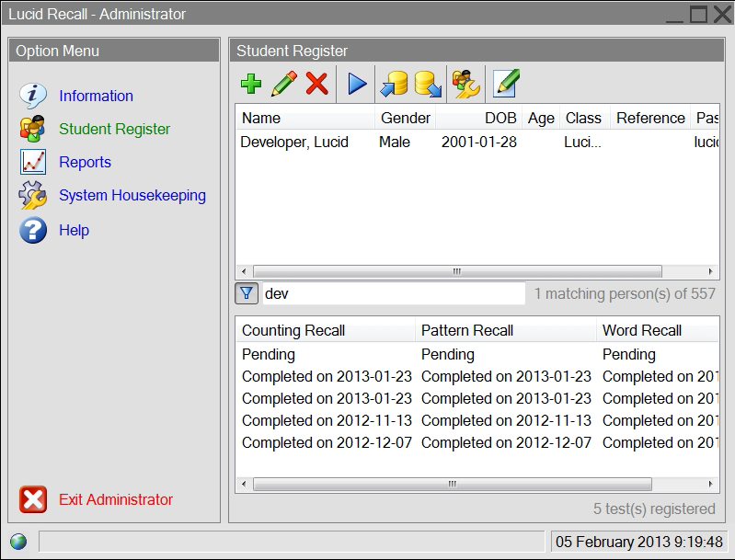735x560 pixels.
Task: Open the Reports link
Action: [85, 162]
